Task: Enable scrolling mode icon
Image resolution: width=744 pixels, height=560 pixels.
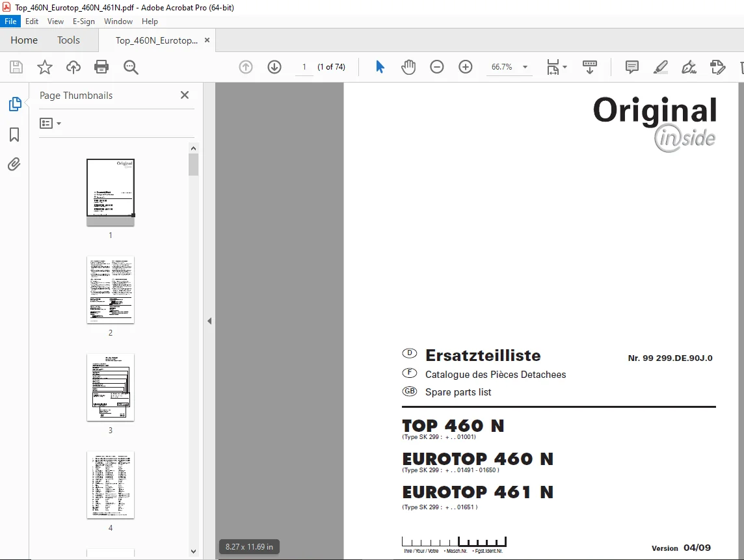Action: pos(590,67)
